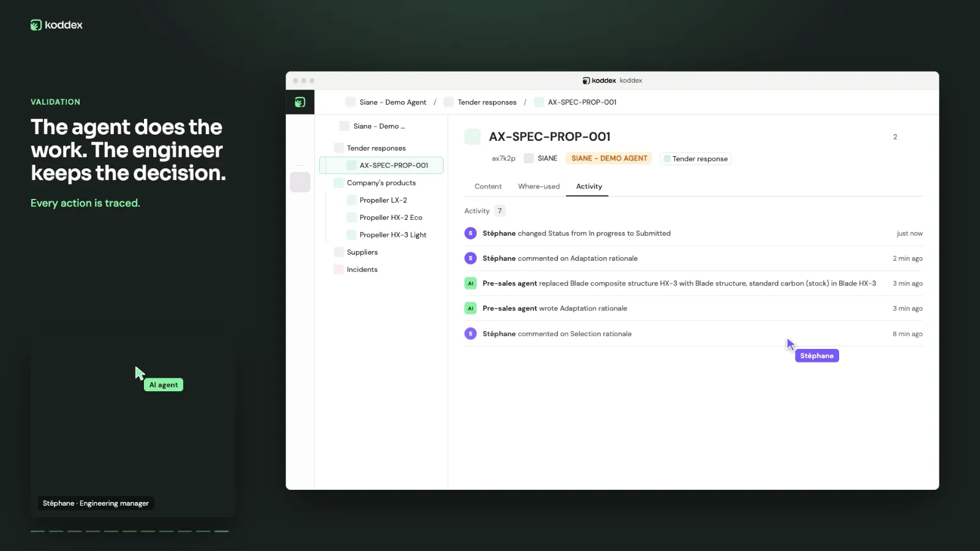Open Propeller HX-3 Light
This screenshot has height=551, width=980.
pos(393,235)
